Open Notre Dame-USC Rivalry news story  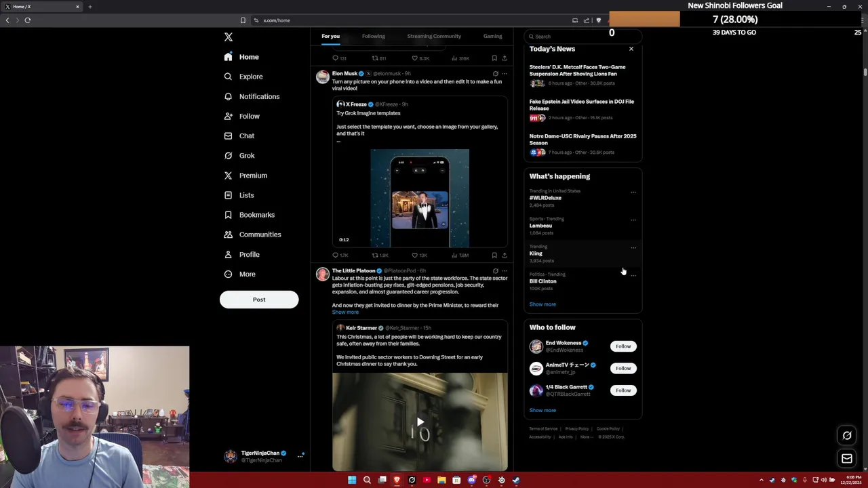tap(583, 144)
